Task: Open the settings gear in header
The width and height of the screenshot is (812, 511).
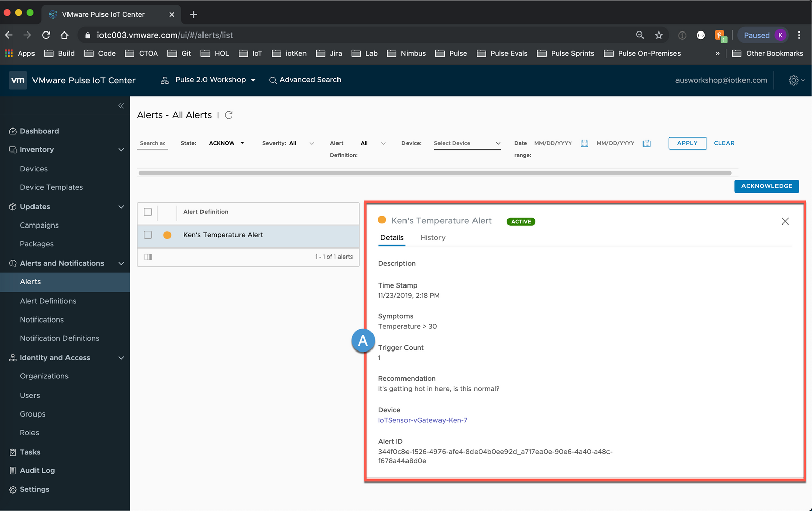Action: (793, 80)
